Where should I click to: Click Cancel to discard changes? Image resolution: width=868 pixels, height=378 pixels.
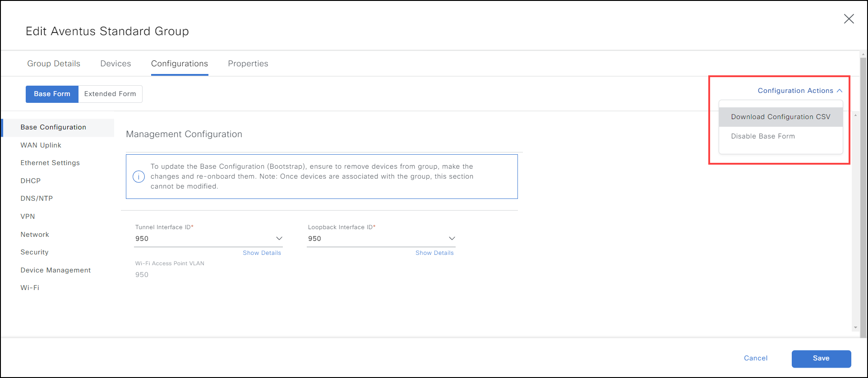pyautogui.click(x=756, y=358)
